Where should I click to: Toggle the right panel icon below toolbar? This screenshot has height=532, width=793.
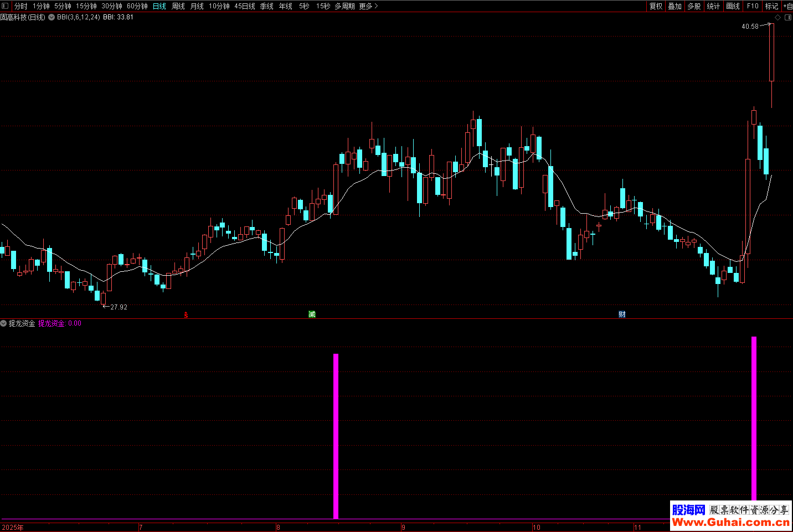point(787,18)
